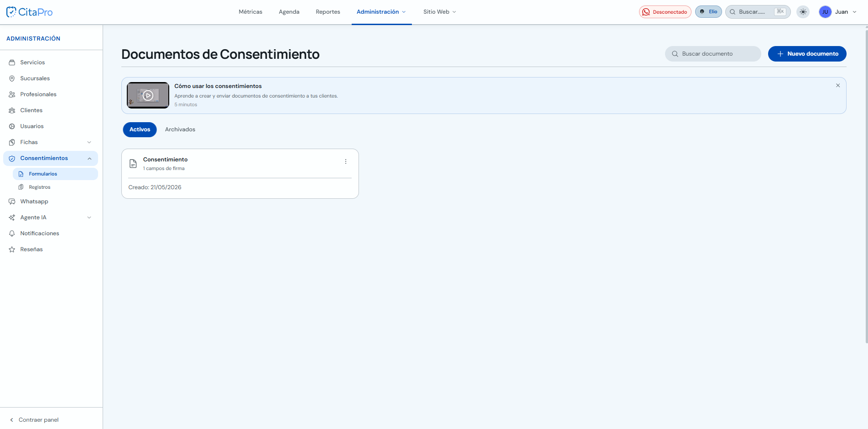Dismiss the tutorial banner with X
The height and width of the screenshot is (429, 868).
click(838, 85)
